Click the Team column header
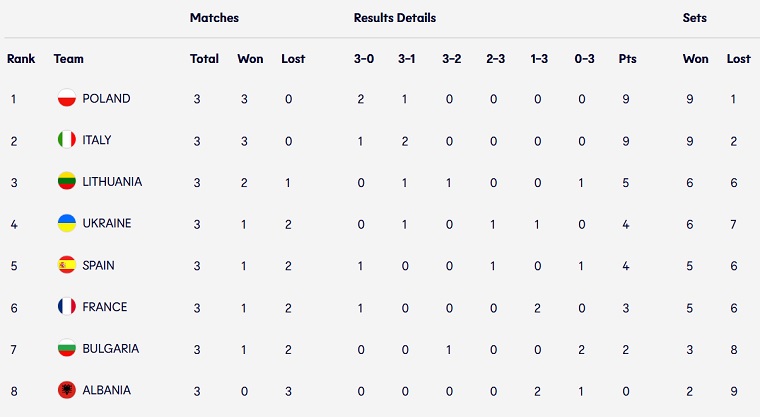The image size is (760, 417). [68, 59]
